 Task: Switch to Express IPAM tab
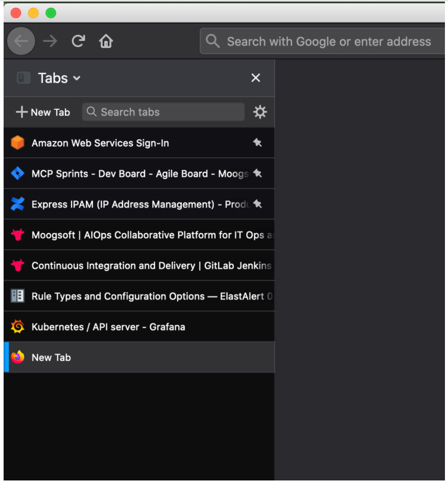pyautogui.click(x=139, y=204)
